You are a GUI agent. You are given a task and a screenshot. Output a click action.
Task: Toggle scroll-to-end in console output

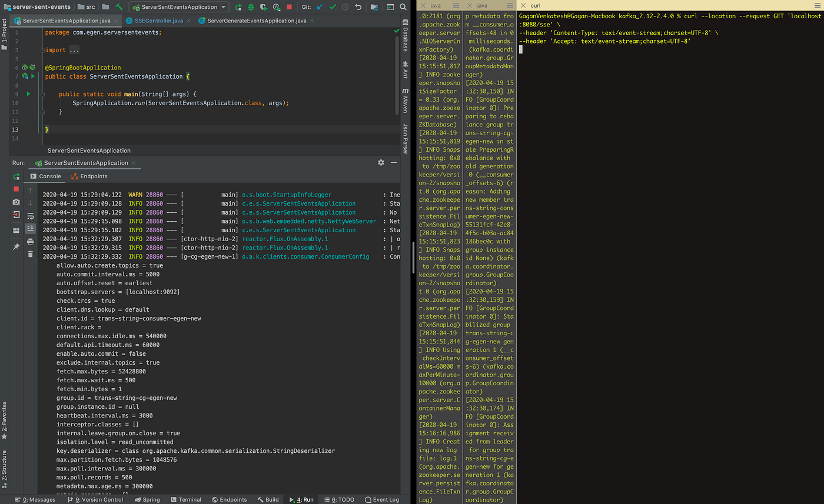pyautogui.click(x=31, y=229)
